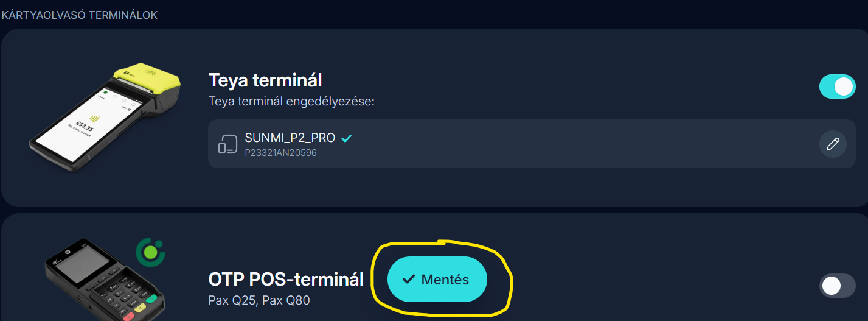Screen dimensions: 868x321
Task: Click the SUNMI_P2_PRO device name
Action: pyautogui.click(x=290, y=138)
